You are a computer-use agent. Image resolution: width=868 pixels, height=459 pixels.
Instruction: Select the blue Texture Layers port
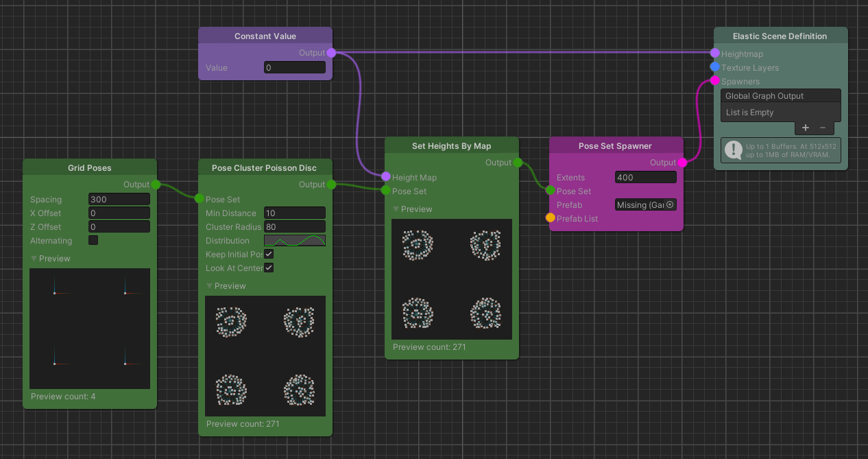pos(714,67)
